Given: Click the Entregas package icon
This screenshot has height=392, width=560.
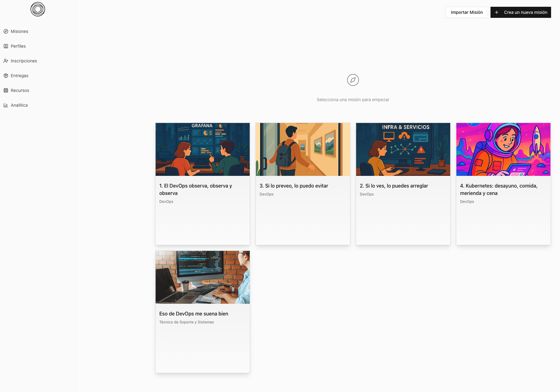Looking at the screenshot, I should pos(6,76).
